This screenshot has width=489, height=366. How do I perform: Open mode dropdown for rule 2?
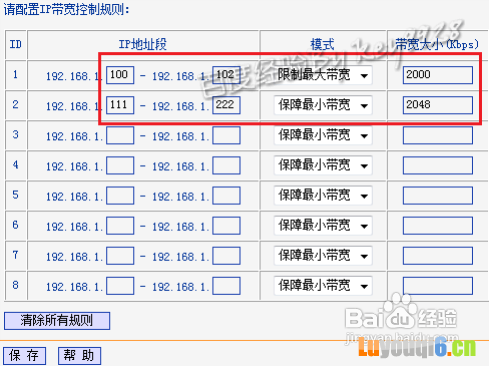(323, 105)
